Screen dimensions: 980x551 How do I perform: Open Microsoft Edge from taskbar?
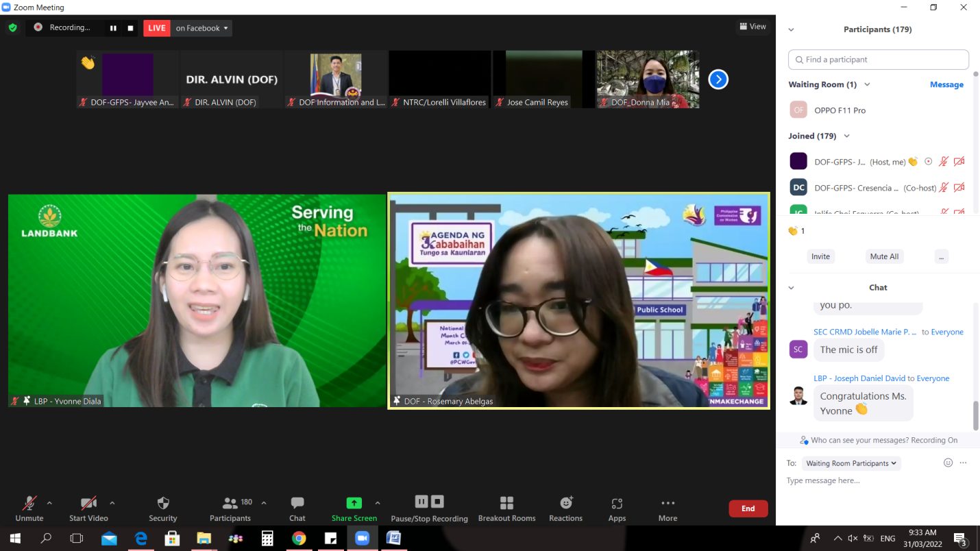click(x=140, y=538)
